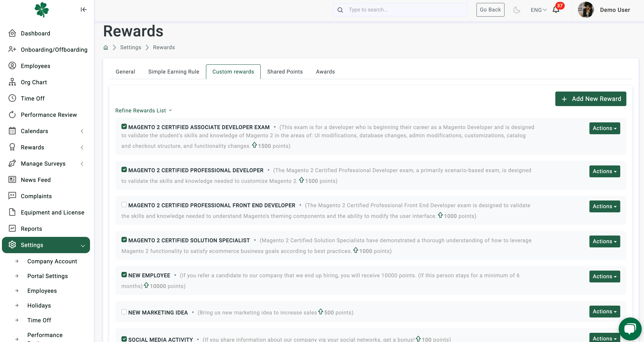Expand the Refine Rewards List filter
Image resolution: width=644 pixels, height=342 pixels.
click(x=143, y=110)
